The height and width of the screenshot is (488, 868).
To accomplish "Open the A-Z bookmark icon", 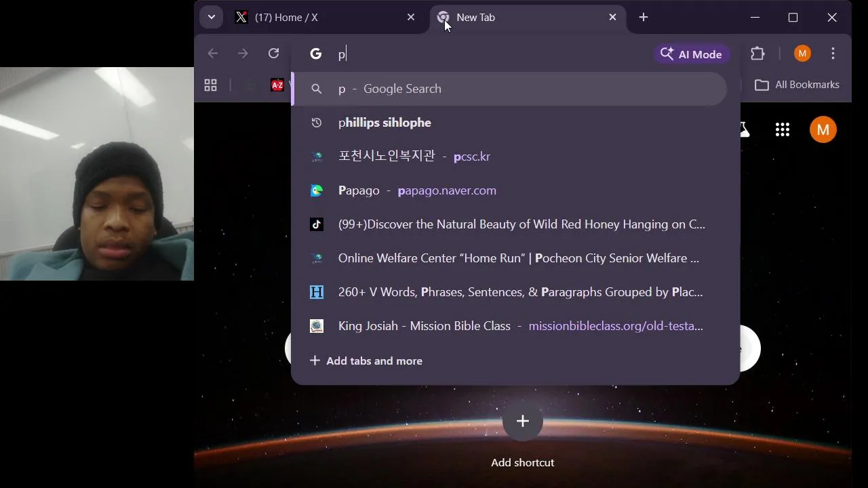I will click(277, 85).
